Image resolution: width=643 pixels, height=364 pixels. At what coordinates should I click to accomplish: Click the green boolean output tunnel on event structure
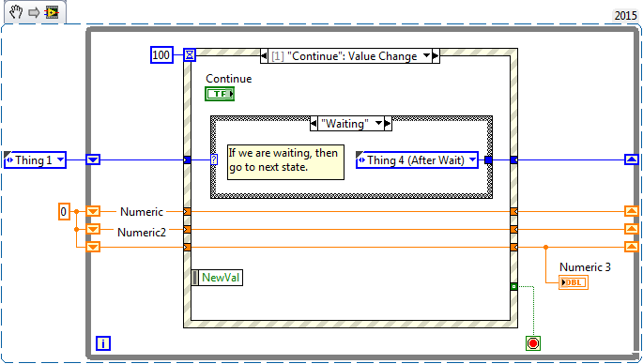[513, 286]
